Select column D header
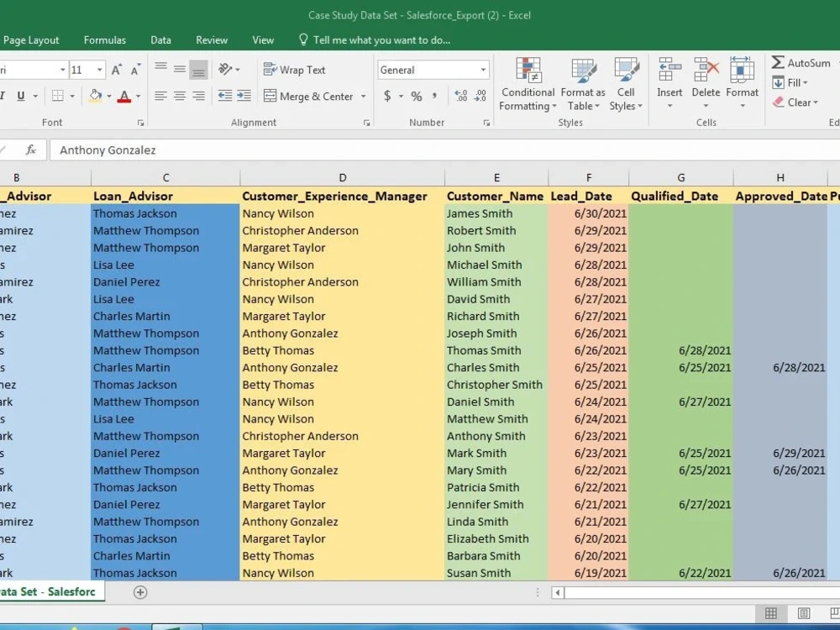840x630 pixels. [x=343, y=178]
